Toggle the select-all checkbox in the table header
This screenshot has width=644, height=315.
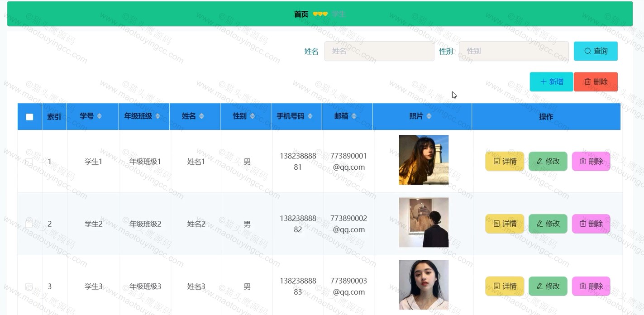point(30,117)
